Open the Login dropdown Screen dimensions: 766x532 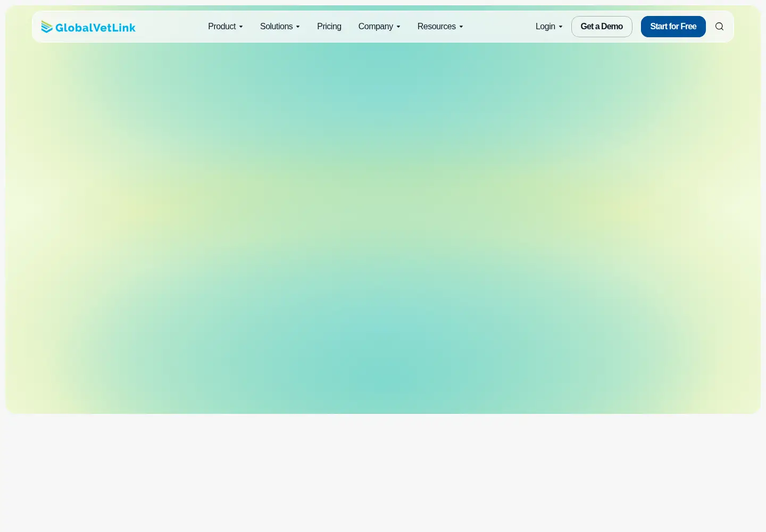[x=549, y=27]
